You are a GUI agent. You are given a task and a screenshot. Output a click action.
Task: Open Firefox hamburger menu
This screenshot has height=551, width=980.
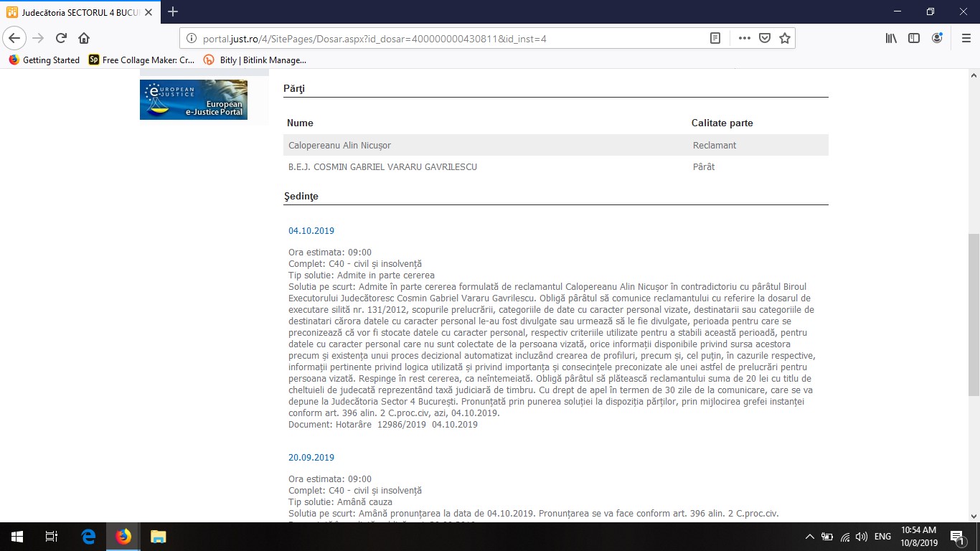point(966,38)
